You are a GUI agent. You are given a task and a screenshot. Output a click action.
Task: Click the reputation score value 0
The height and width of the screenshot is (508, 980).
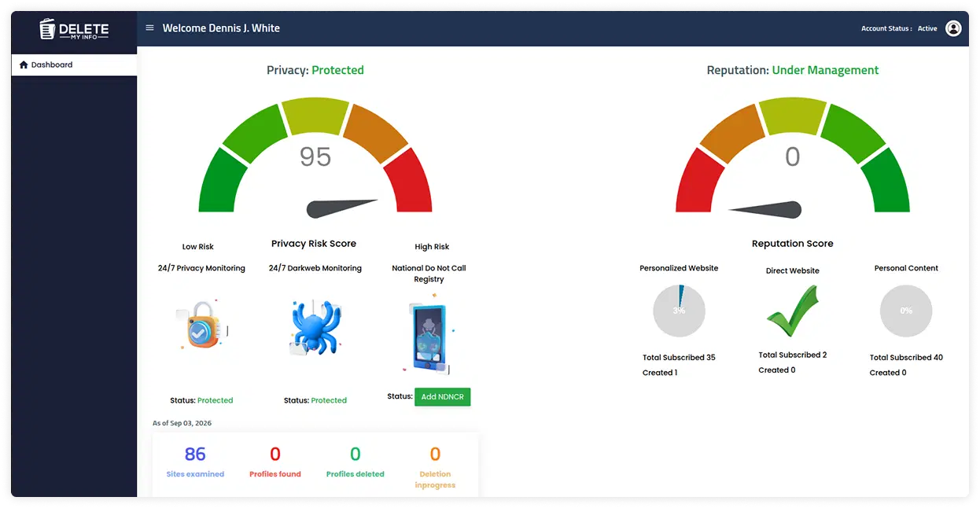793,156
